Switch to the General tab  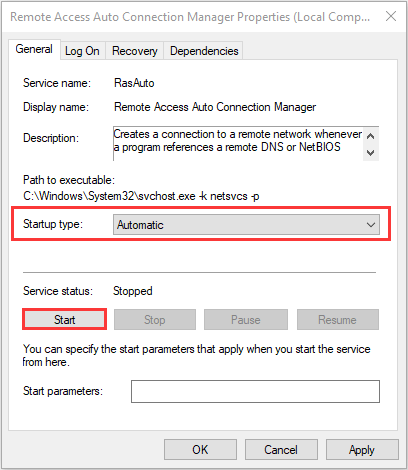click(34, 49)
